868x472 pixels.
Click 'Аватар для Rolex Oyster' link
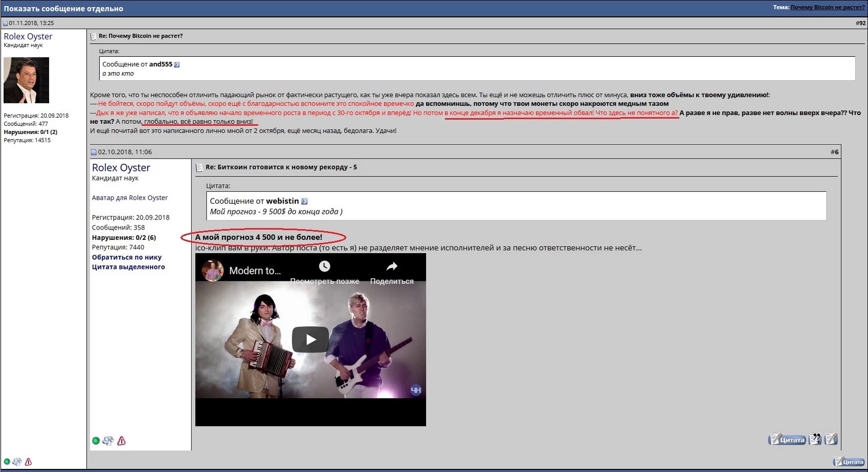click(x=130, y=198)
